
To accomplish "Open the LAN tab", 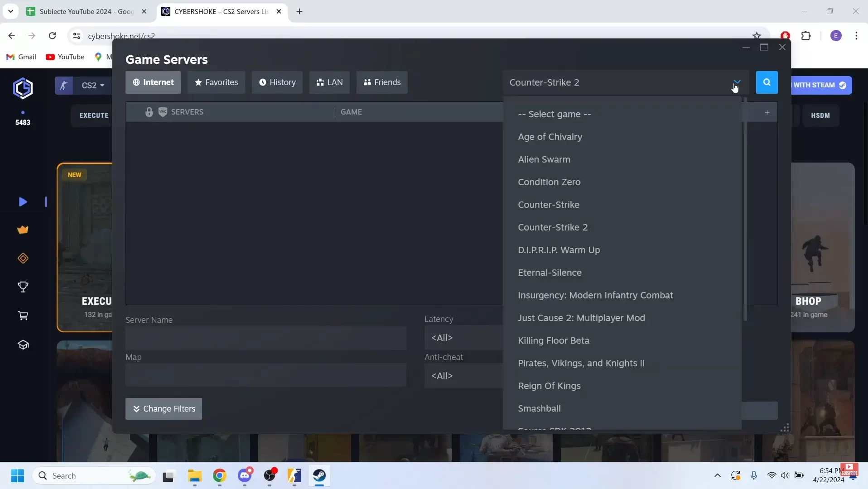I will click(x=329, y=82).
